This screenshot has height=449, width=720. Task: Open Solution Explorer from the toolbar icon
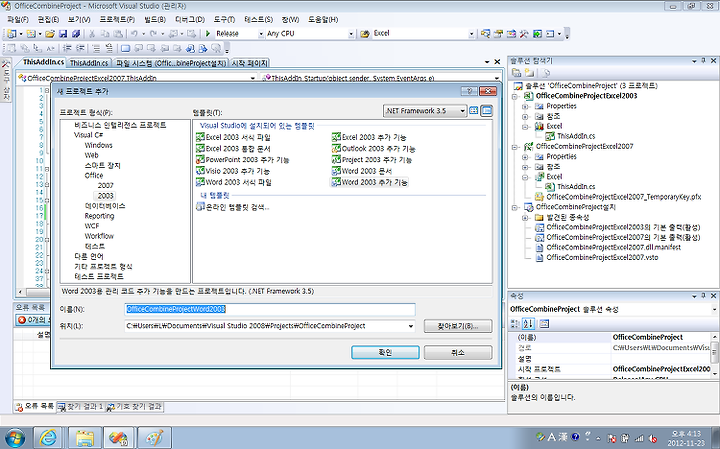pos(485,34)
